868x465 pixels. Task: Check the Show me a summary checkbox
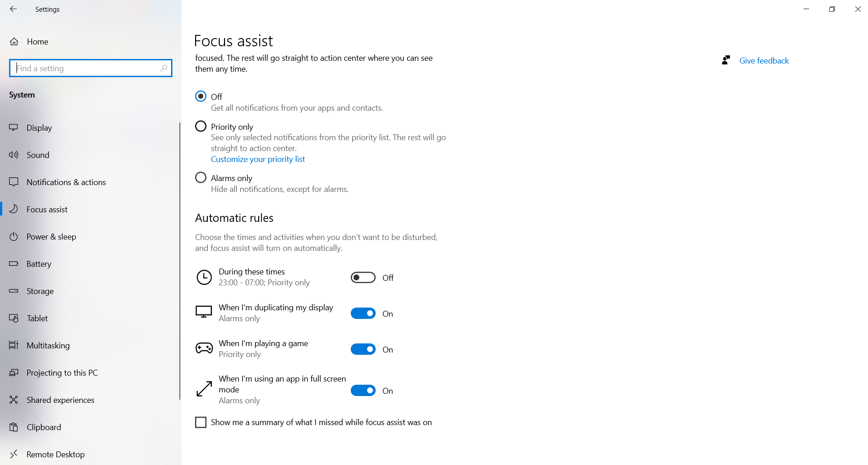(201, 422)
